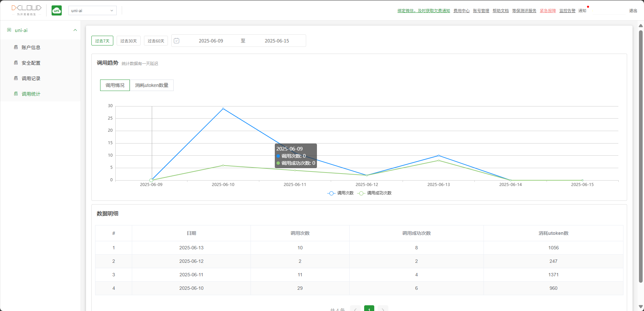
Task: Click the green uni cloud icon
Action: pyautogui.click(x=57, y=10)
